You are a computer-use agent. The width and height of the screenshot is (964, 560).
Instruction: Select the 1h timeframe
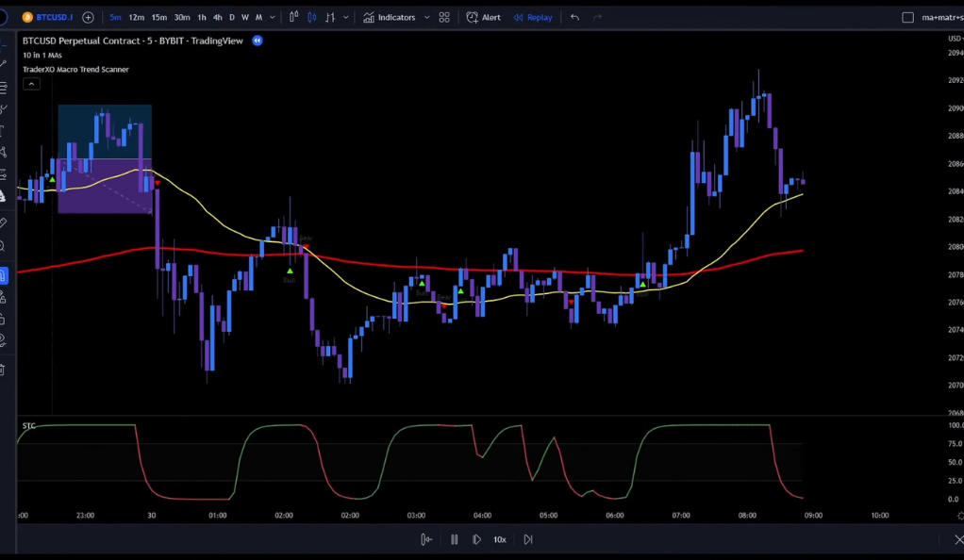pos(202,17)
